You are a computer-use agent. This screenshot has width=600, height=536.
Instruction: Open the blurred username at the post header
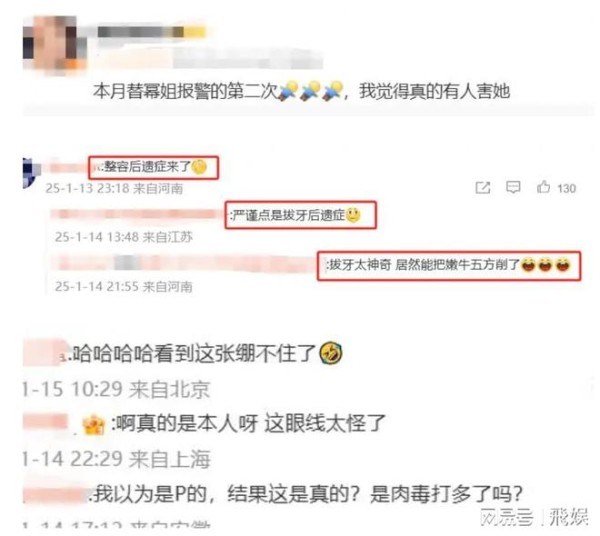coord(152,32)
